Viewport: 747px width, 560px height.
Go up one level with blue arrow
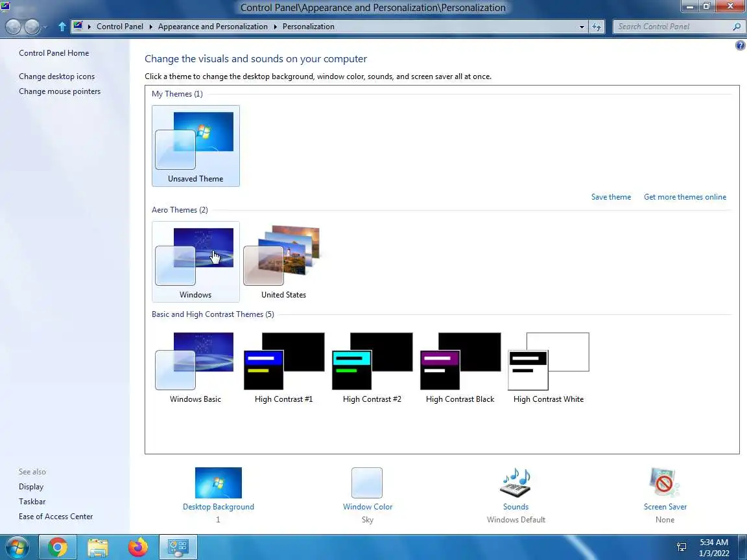[x=62, y=27]
